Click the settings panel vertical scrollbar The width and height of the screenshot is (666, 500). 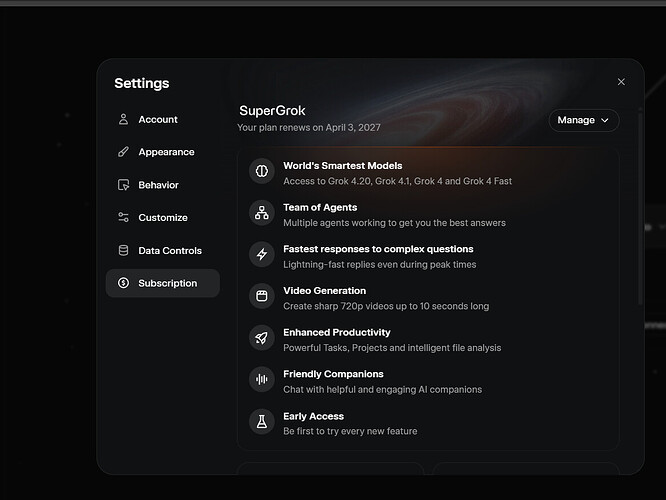640,207
